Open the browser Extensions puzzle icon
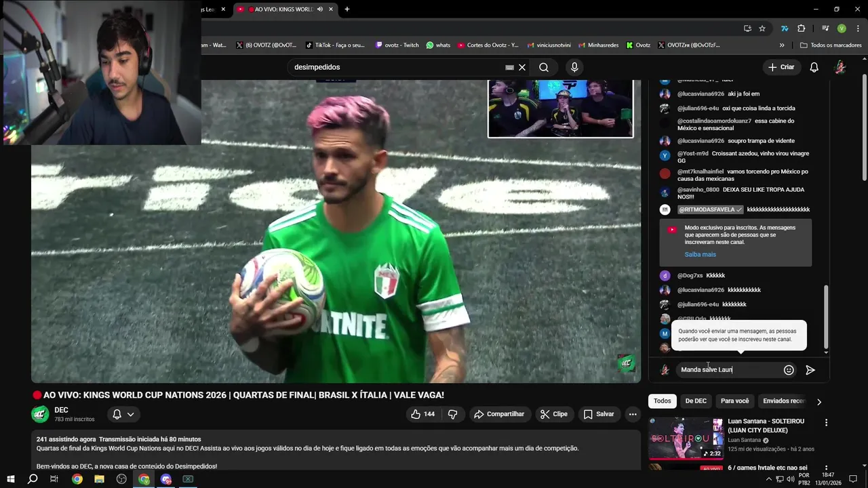The image size is (868, 488). 802,28
